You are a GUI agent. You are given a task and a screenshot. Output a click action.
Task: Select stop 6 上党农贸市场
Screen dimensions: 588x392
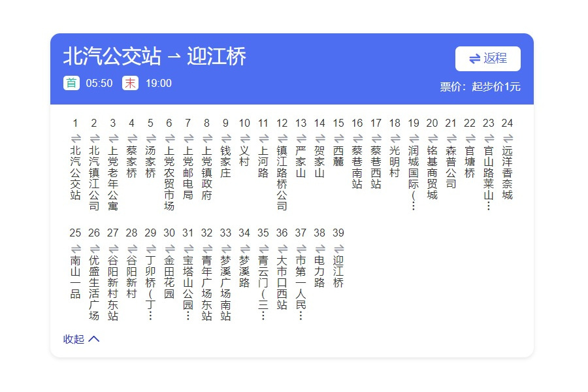pyautogui.click(x=169, y=178)
